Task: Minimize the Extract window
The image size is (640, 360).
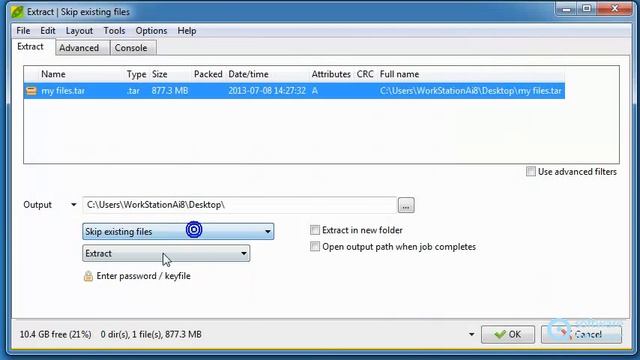Action: click(566, 9)
